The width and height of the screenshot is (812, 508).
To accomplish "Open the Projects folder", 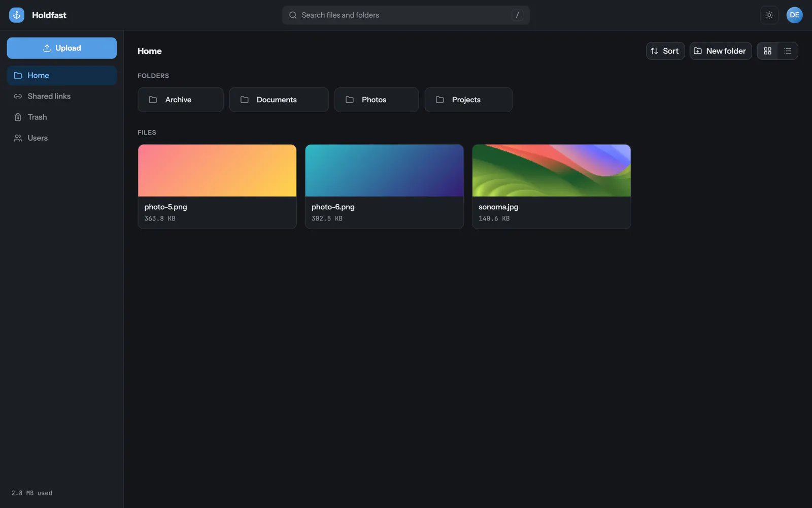I will tap(468, 100).
